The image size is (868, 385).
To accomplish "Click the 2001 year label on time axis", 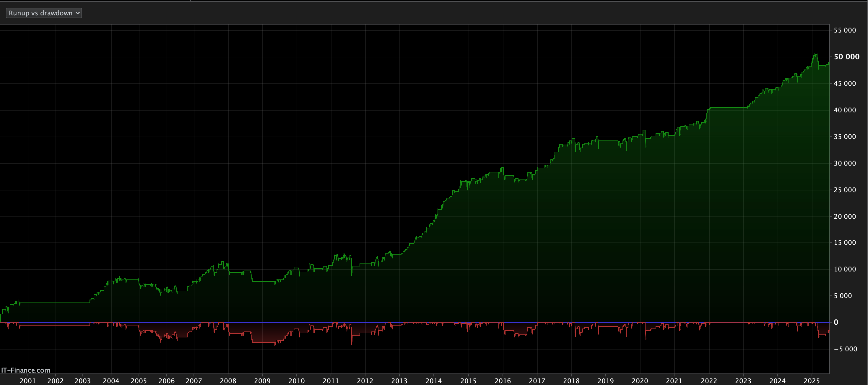I will pyautogui.click(x=28, y=381).
